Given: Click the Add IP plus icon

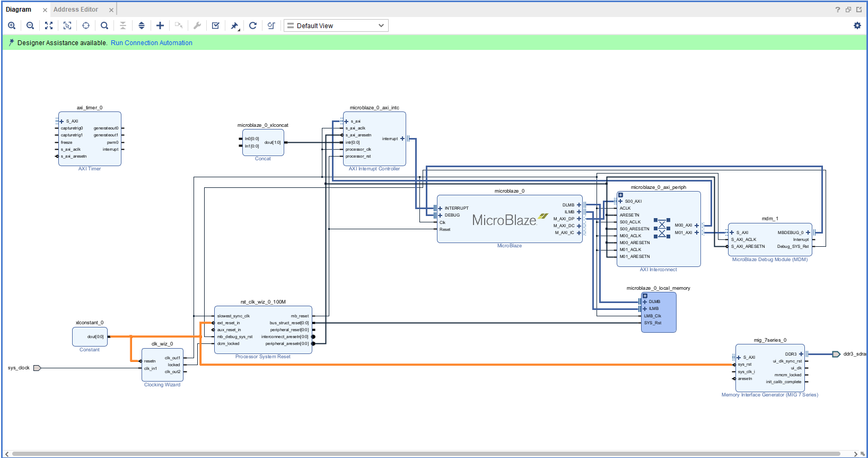Looking at the screenshot, I should tap(160, 25).
